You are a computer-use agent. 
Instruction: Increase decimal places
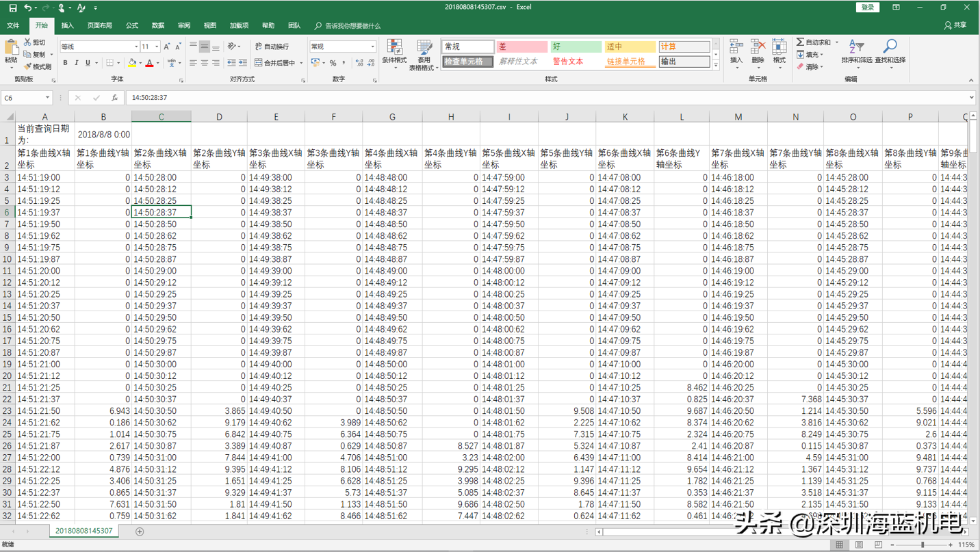[x=359, y=63]
